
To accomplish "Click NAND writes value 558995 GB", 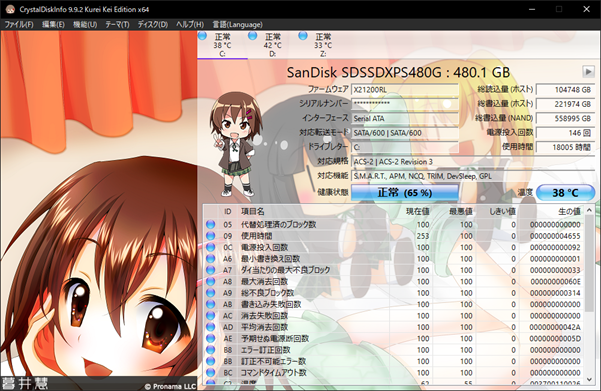I will (565, 118).
